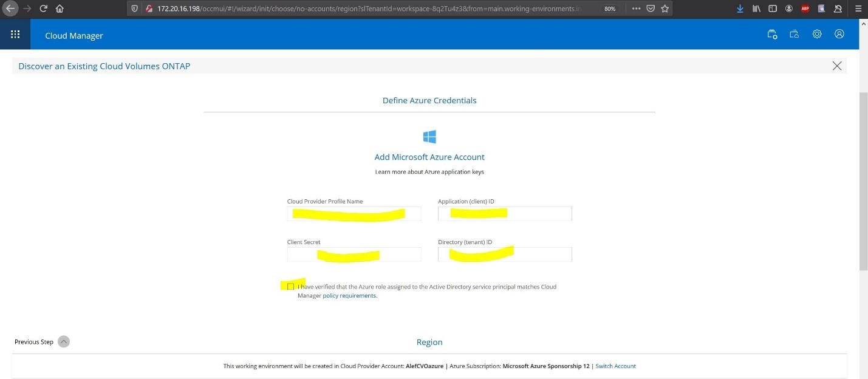Image resolution: width=868 pixels, height=379 pixels.
Task: Go back using the browser back arrow
Action: [10, 9]
